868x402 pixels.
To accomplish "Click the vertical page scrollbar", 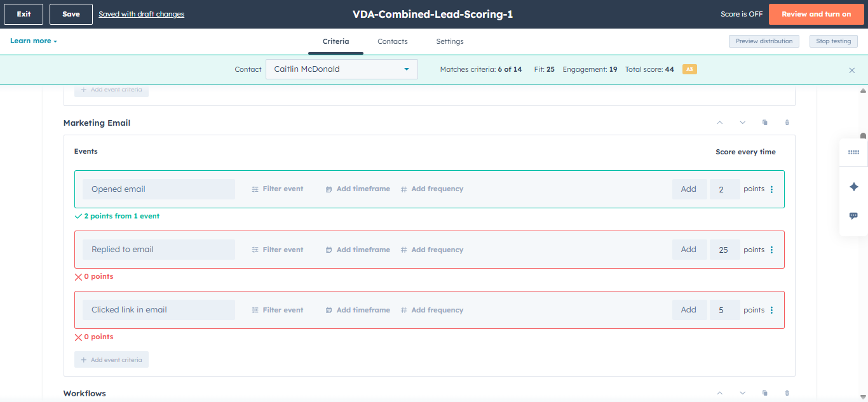I will pyautogui.click(x=863, y=135).
